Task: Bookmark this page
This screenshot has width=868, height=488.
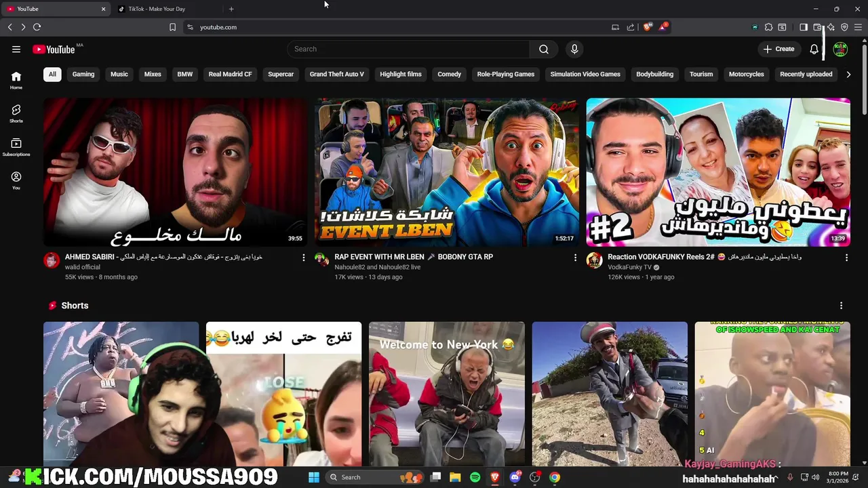Action: point(172,27)
